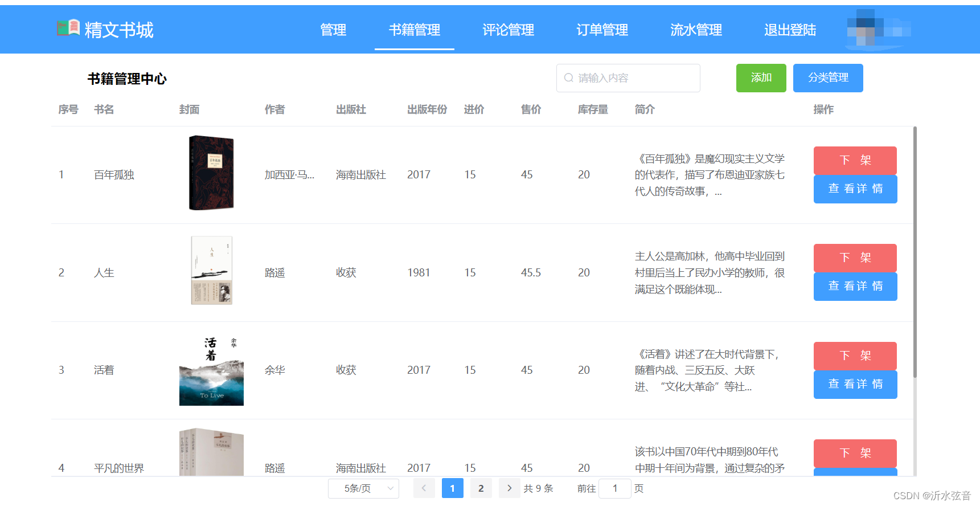Click the 书名 column header
Screen dimensions: 980x506
click(104, 109)
